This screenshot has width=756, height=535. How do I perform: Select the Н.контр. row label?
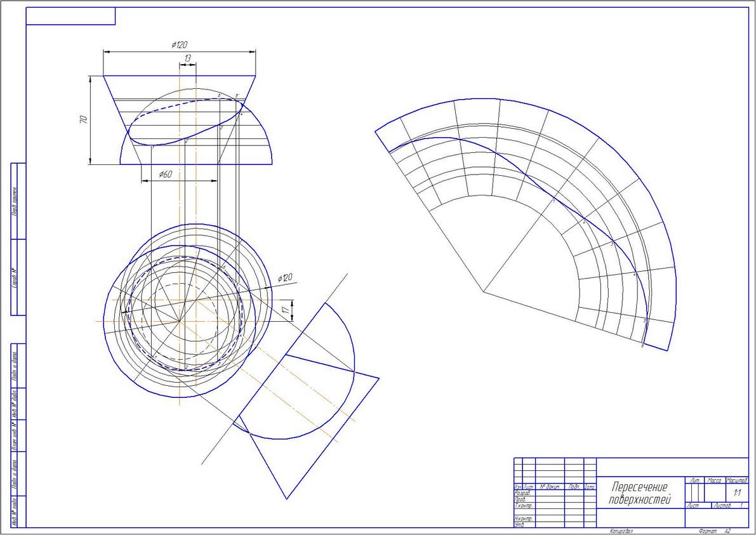pos(524,518)
